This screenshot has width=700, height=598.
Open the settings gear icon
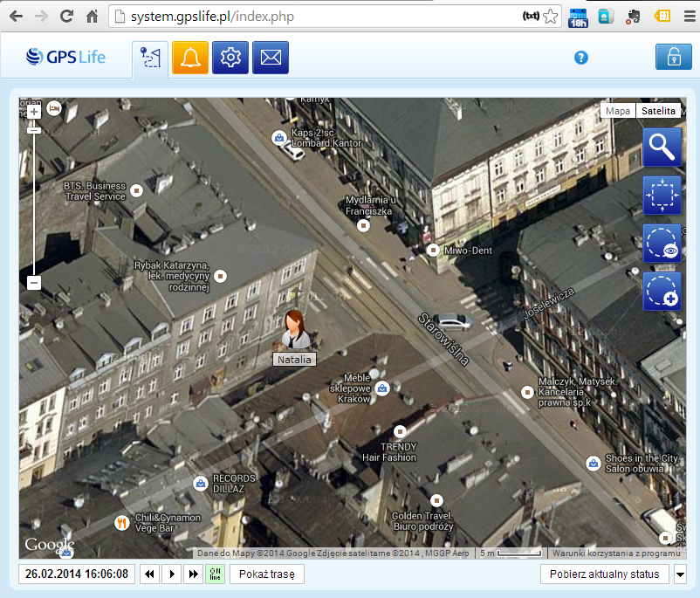click(230, 58)
